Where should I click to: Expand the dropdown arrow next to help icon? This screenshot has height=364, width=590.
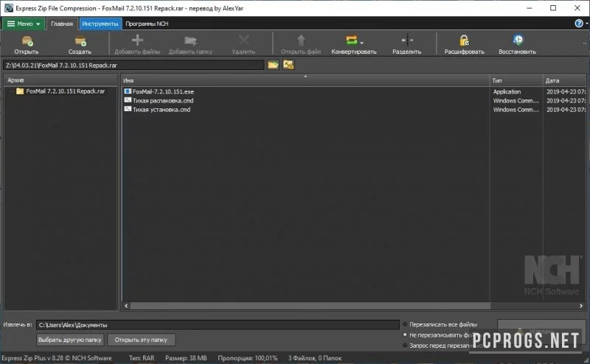[x=586, y=24]
